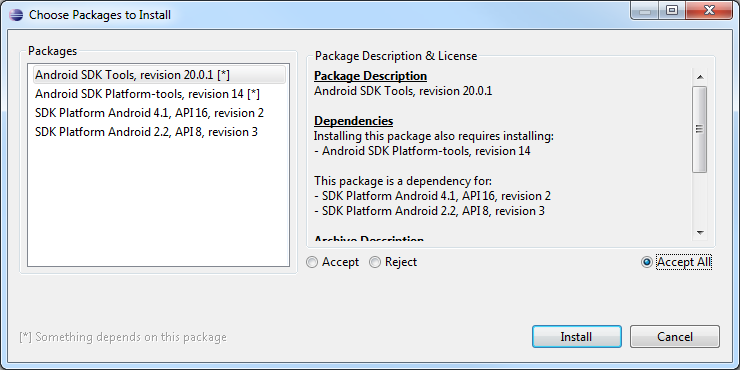This screenshot has height=370, width=740.
Task: Maximize the Choose Packages to Install window
Action: (x=672, y=10)
